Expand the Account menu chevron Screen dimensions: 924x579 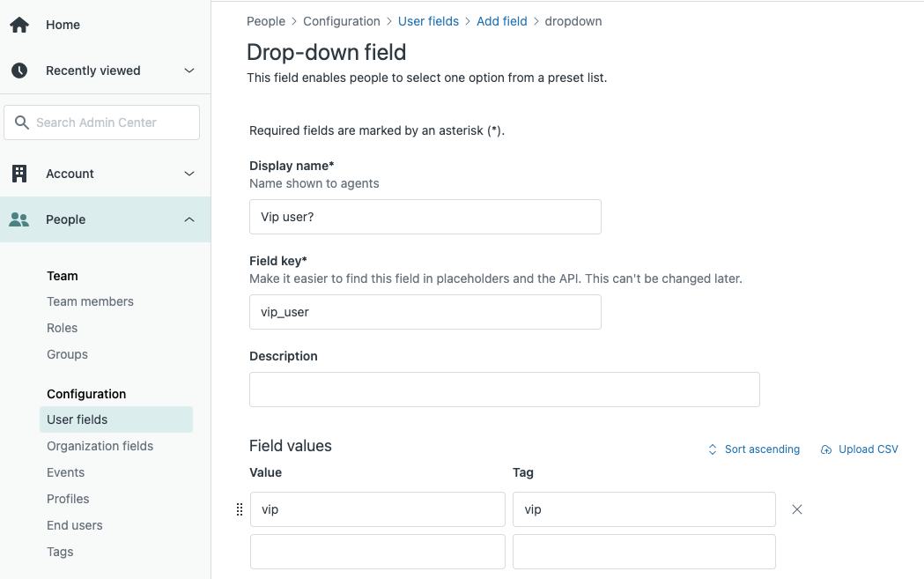189,174
